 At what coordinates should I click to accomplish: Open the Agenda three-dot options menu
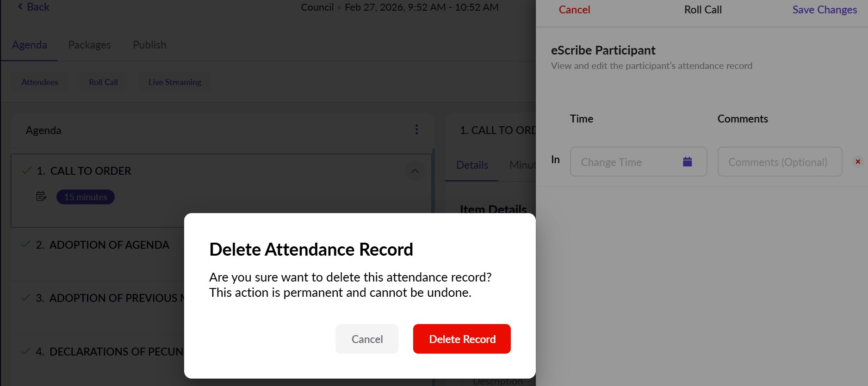point(416,129)
